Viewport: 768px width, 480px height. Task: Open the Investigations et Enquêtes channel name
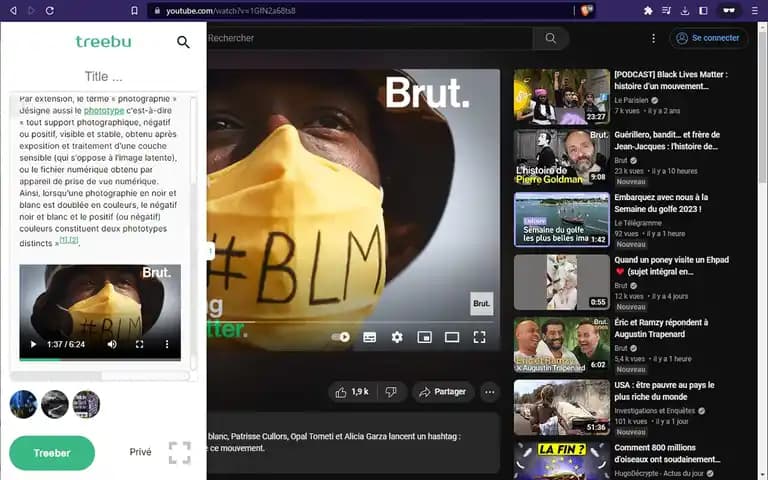(654, 410)
